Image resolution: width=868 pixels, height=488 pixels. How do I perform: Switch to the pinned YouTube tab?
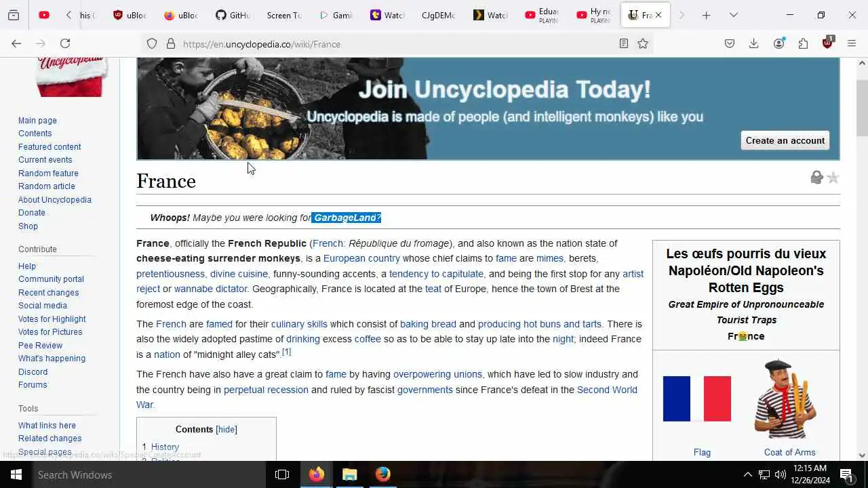pos(44,15)
